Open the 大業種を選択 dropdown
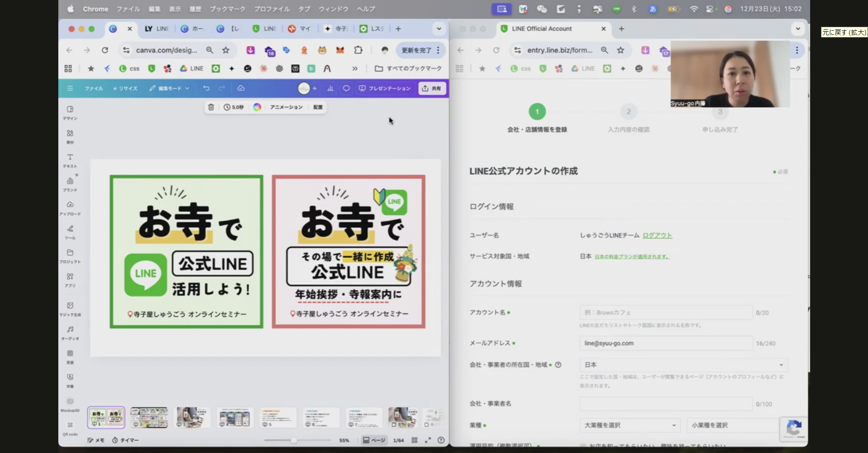 [x=629, y=425]
